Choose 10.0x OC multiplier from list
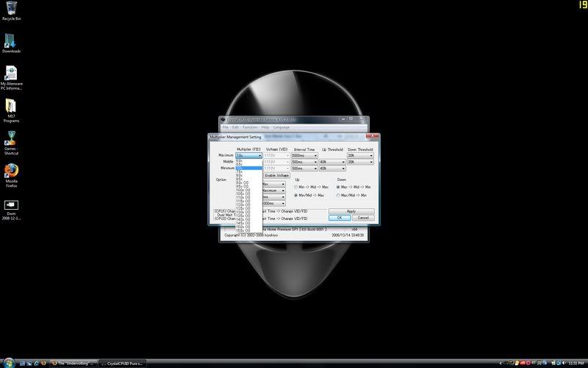The image size is (588, 368). 249,190
